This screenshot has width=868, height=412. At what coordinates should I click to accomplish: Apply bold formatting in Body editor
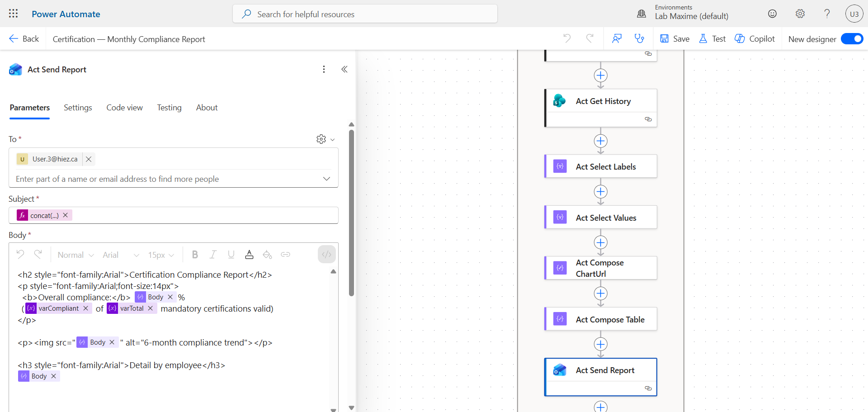coord(195,255)
